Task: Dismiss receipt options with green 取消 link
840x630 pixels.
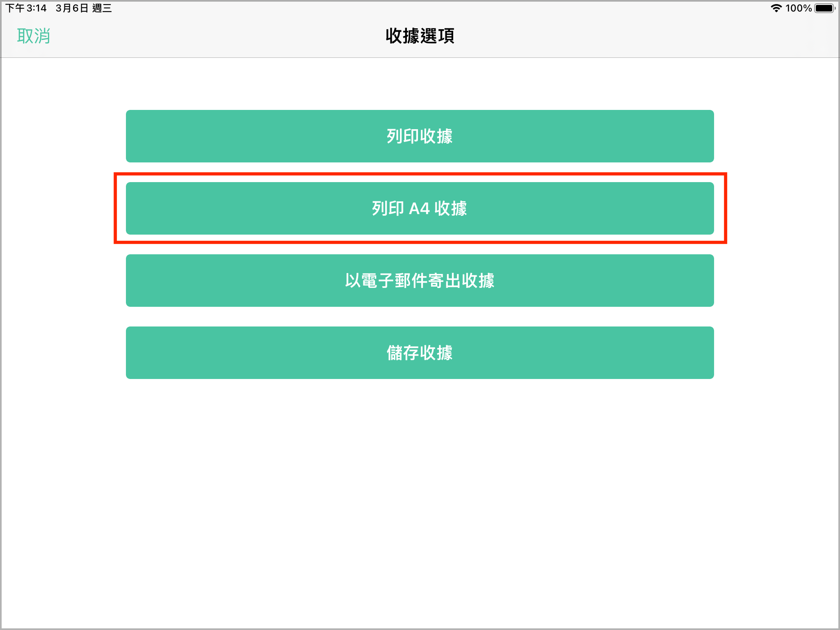Action: pos(34,36)
